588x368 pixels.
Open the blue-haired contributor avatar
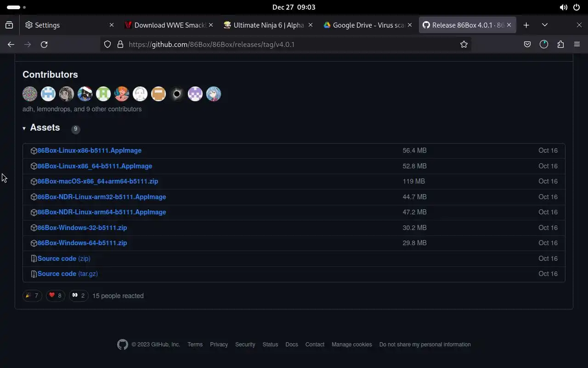click(214, 94)
